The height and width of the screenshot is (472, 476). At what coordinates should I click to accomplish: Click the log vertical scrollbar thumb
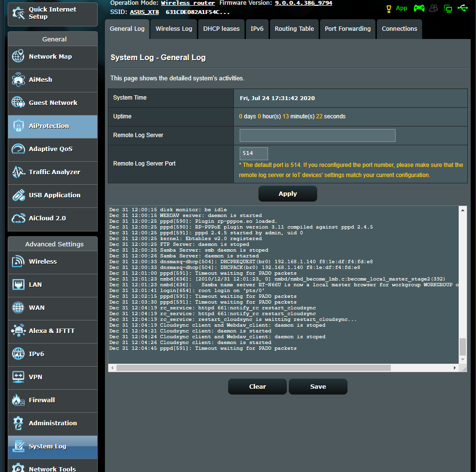(463, 346)
